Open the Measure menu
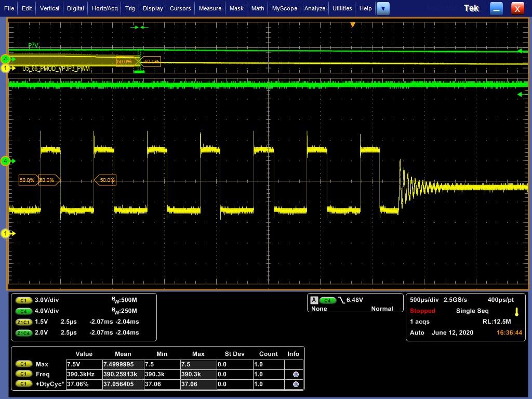Viewport: 532px width, 399px height. point(210,8)
